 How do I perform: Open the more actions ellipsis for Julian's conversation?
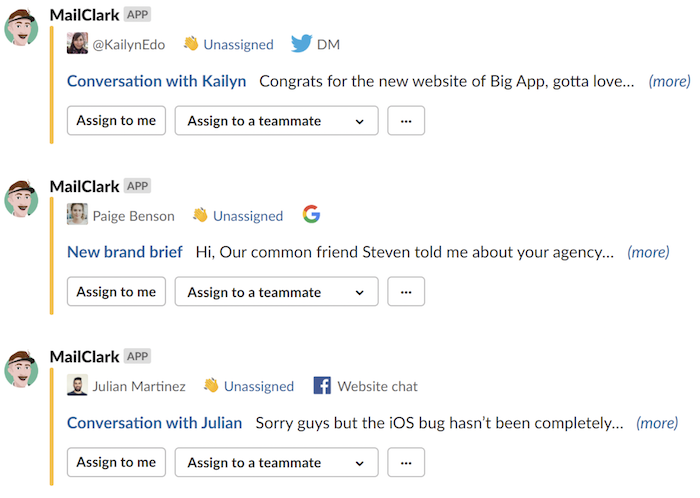point(406,462)
